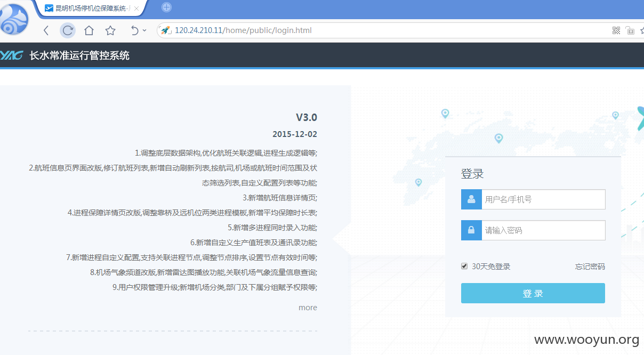Image resolution: width=644 pixels, height=355 pixels.
Task: Bookmark page with the star icon
Action: (110, 30)
